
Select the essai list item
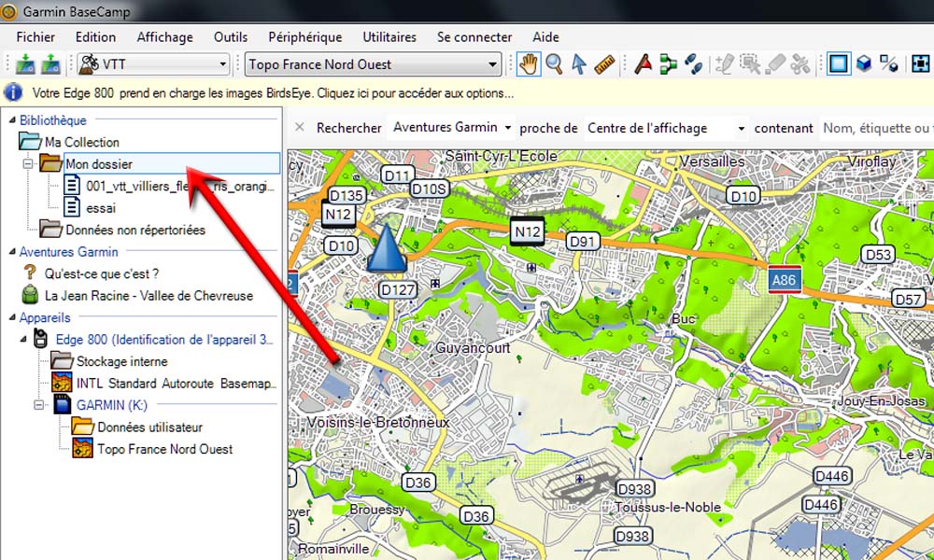click(101, 208)
